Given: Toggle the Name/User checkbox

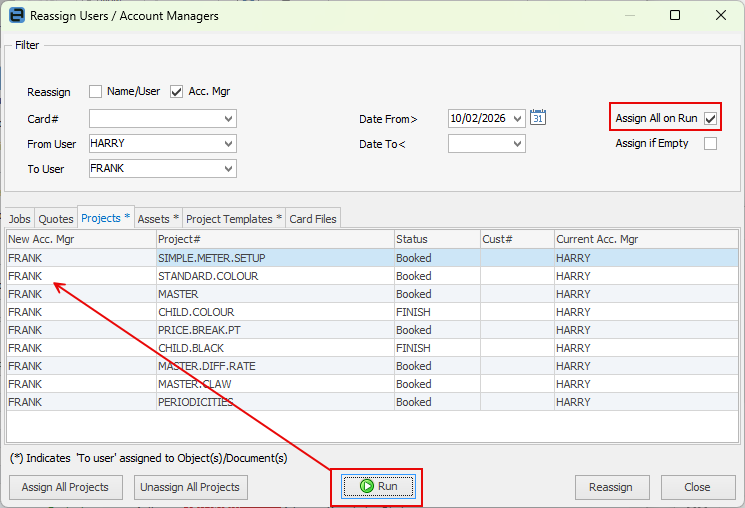Looking at the screenshot, I should [96, 91].
